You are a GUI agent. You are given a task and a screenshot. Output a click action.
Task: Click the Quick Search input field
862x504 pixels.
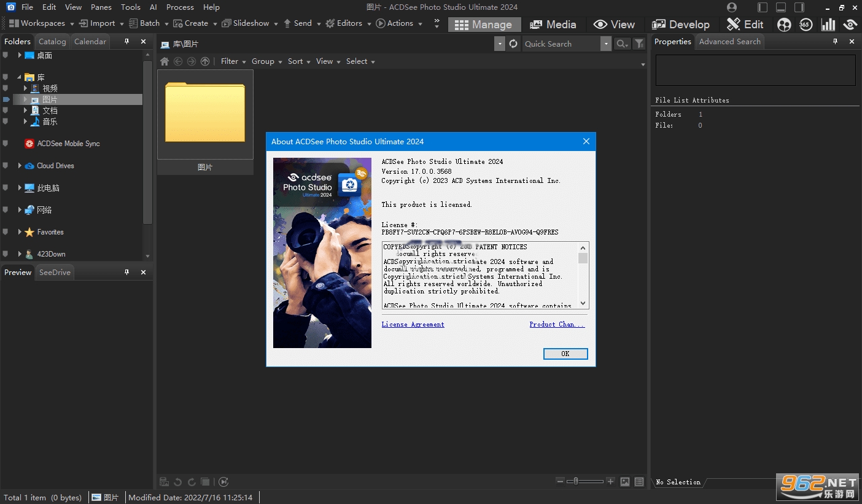pos(561,44)
